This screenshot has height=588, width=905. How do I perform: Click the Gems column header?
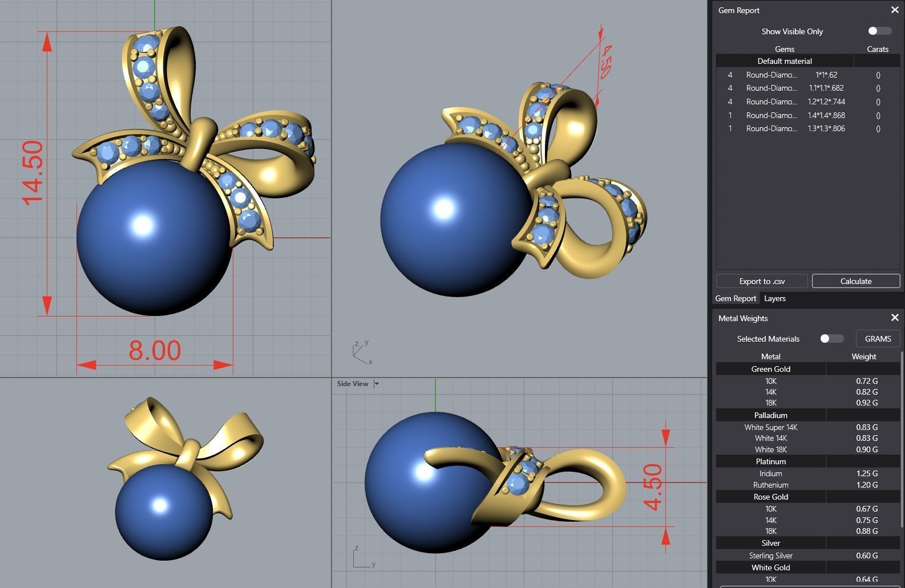785,49
